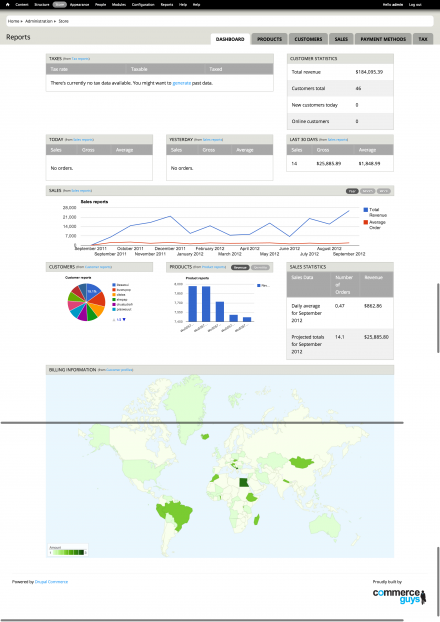The width and height of the screenshot is (440, 622).
Task: Open Sales reports link in Today block
Action: tap(83, 140)
